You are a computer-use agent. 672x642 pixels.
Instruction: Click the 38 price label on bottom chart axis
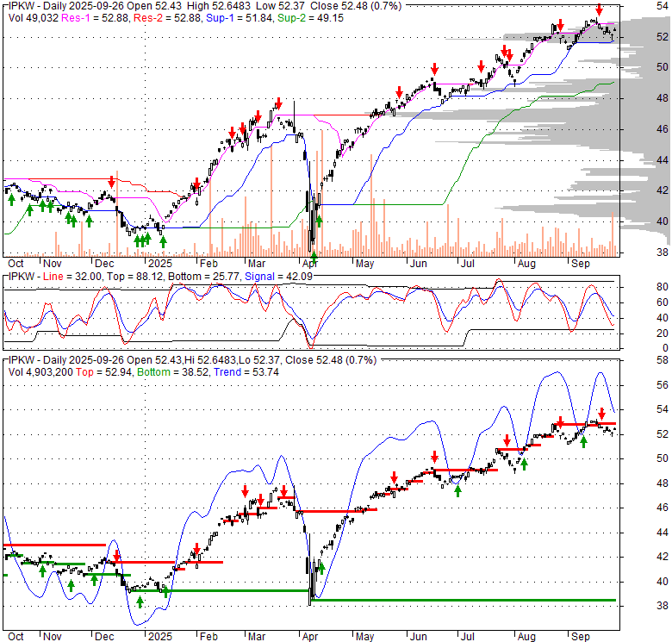pos(663,606)
